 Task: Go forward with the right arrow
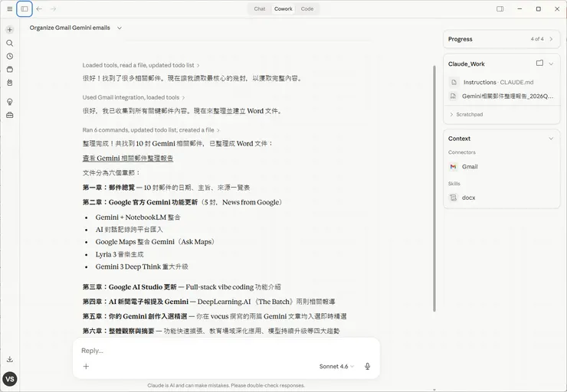pyautogui.click(x=54, y=9)
